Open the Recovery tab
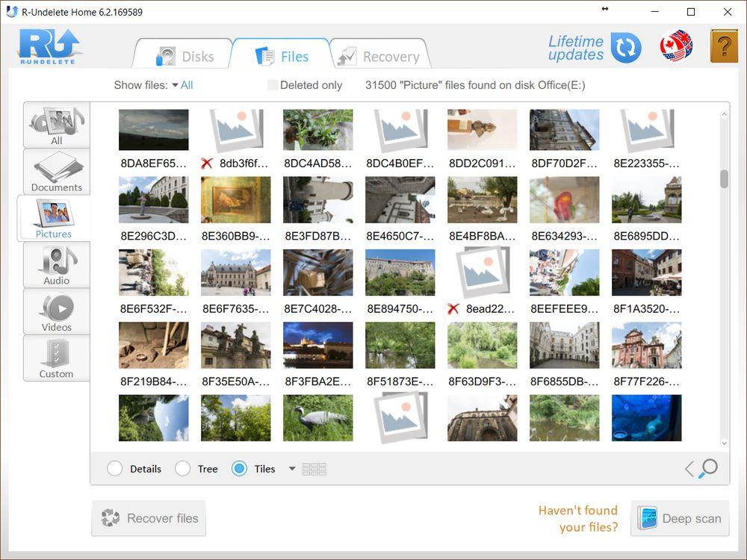The width and height of the screenshot is (747, 560). (x=379, y=55)
